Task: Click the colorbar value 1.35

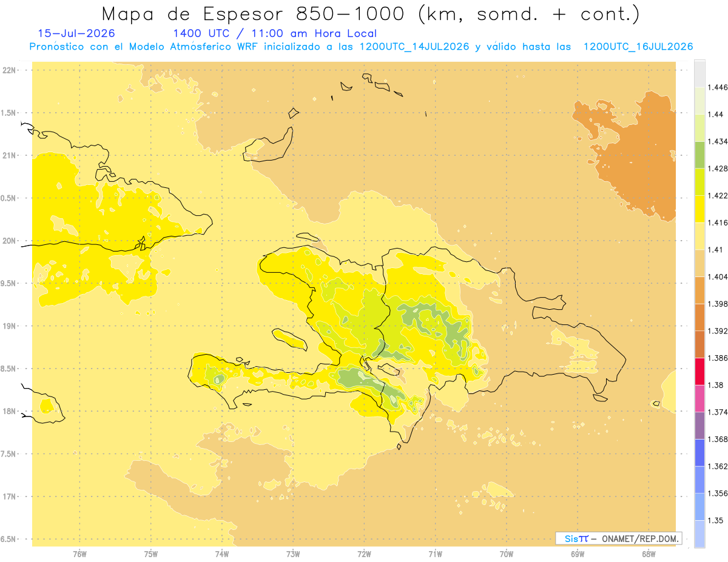Action: 715,520
